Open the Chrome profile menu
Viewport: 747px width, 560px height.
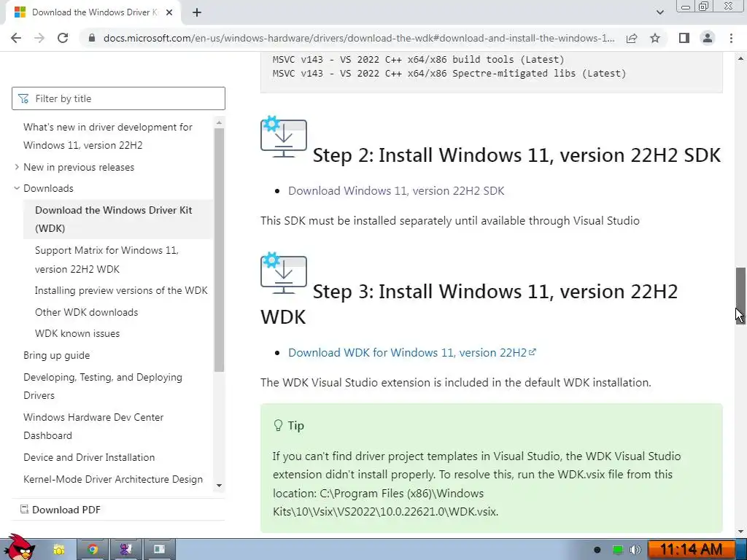(x=708, y=38)
